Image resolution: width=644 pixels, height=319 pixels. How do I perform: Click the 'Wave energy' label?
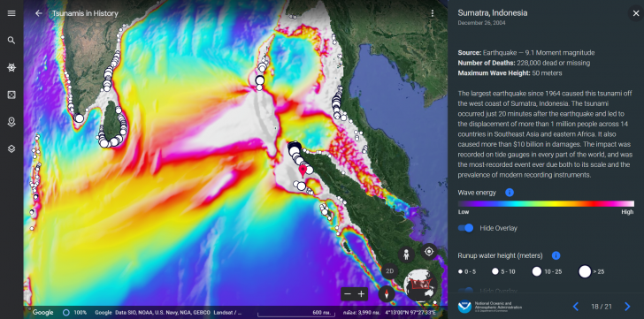click(x=477, y=193)
